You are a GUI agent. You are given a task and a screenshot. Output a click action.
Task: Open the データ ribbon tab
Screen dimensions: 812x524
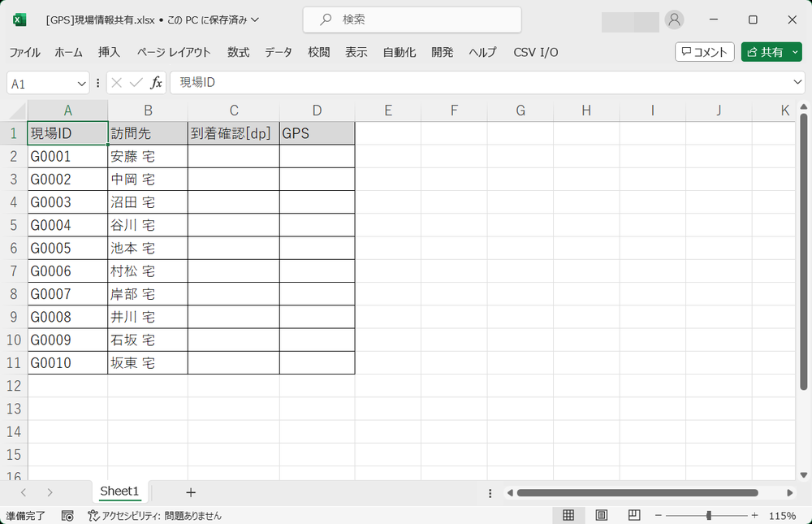pyautogui.click(x=279, y=52)
